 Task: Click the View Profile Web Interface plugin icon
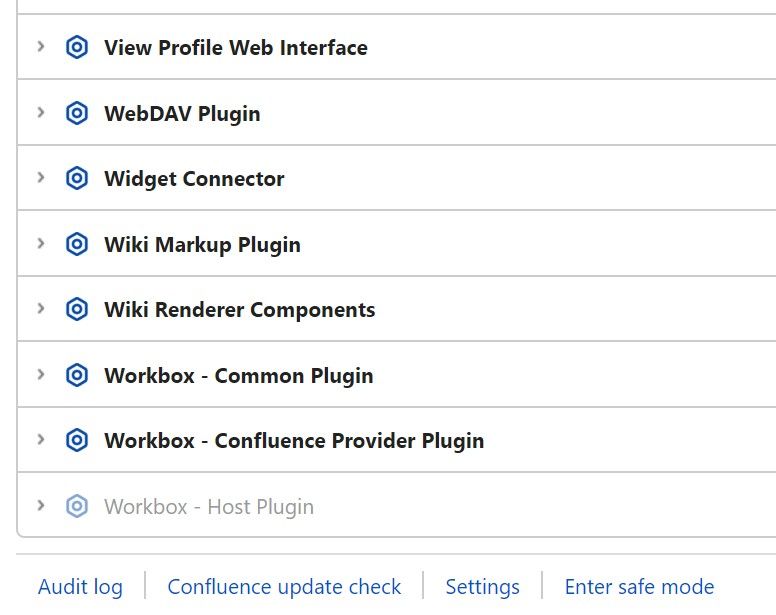pos(77,47)
